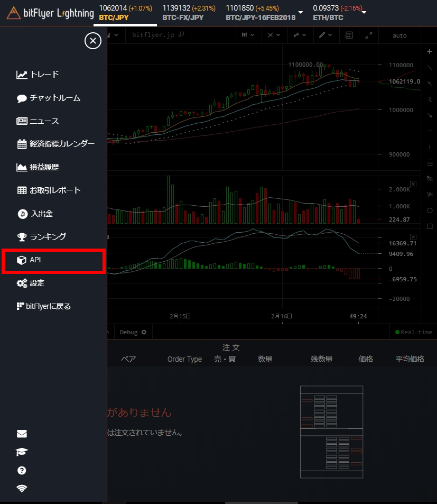437x504 pixels.
Task: Open the お取引レポート trade report
Action: click(49, 190)
